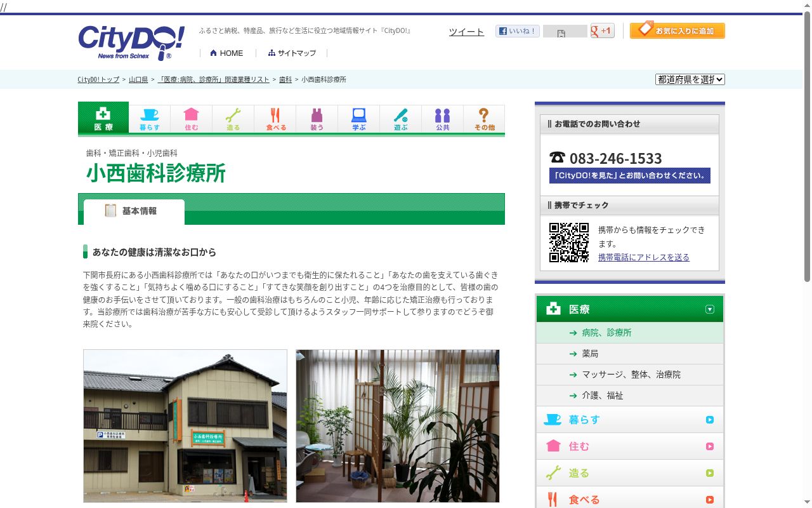This screenshot has width=812, height=508.
Task: Open the 都道府県を選択 dropdown
Action: (x=690, y=79)
